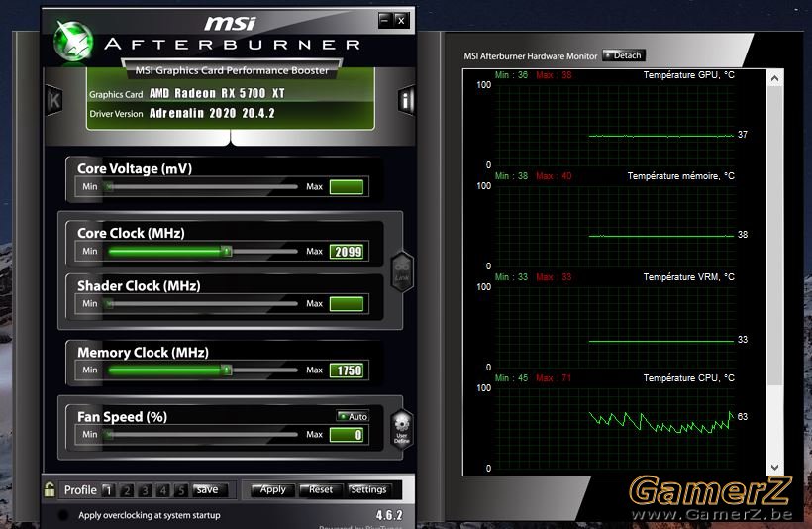
Task: Click the Température CPU graph
Action: (x=614, y=428)
